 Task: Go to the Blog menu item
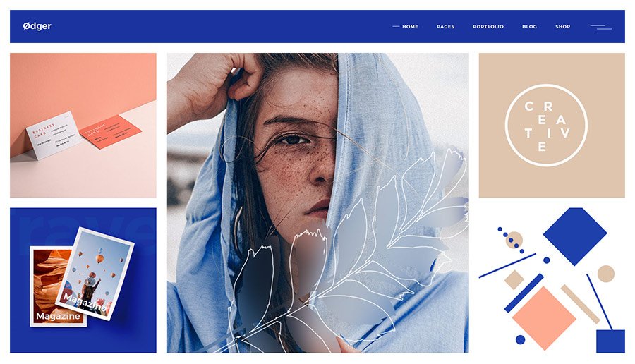[x=529, y=27]
